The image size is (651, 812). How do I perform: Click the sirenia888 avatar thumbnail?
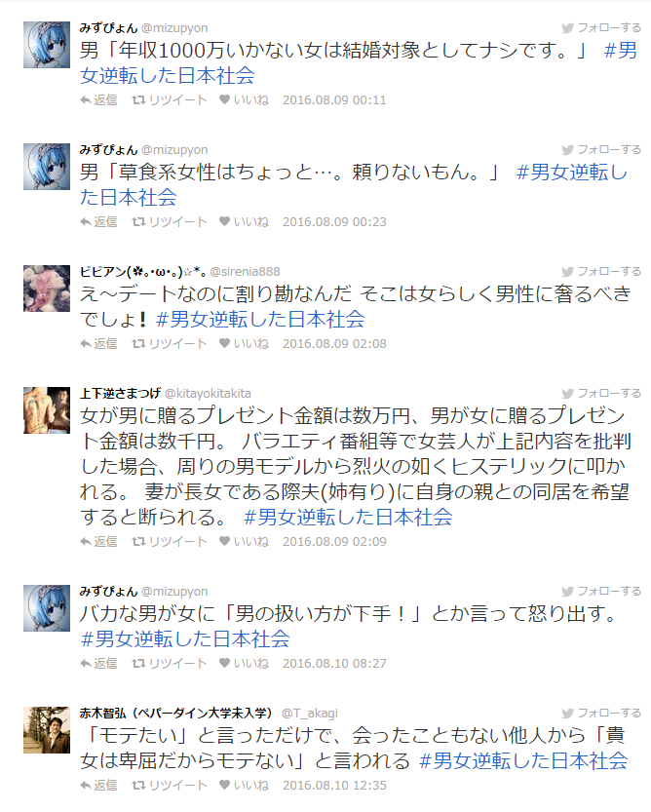point(47,289)
